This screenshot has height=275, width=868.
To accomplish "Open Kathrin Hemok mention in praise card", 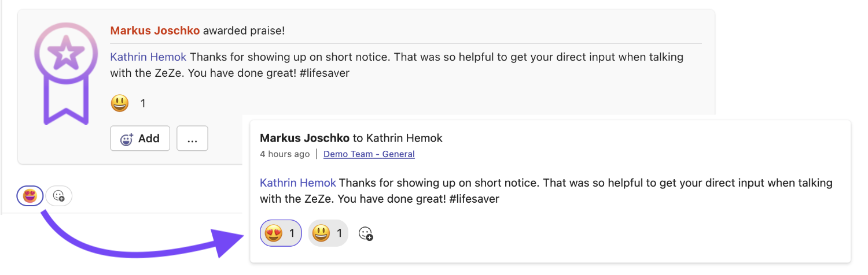I will pos(149,57).
